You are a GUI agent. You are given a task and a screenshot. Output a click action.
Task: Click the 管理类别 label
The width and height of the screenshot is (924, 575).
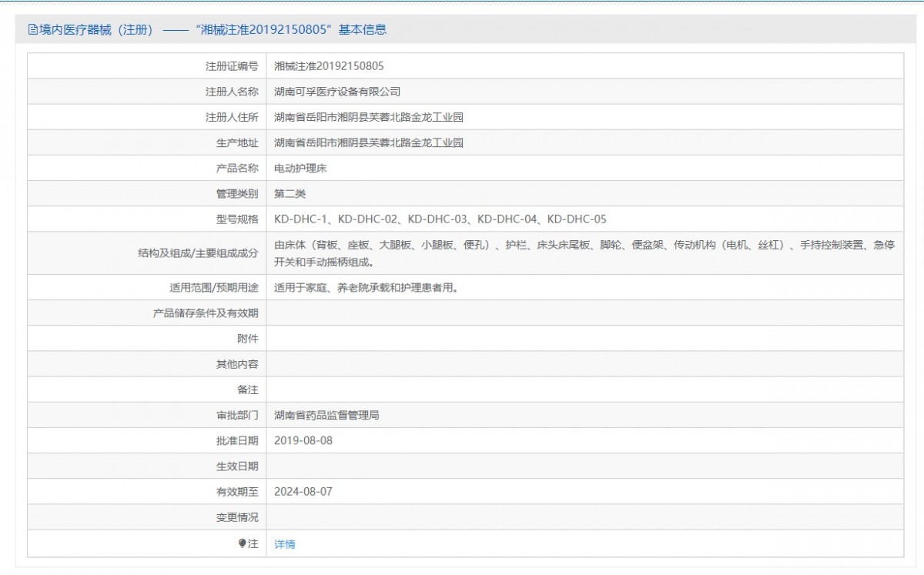(237, 193)
